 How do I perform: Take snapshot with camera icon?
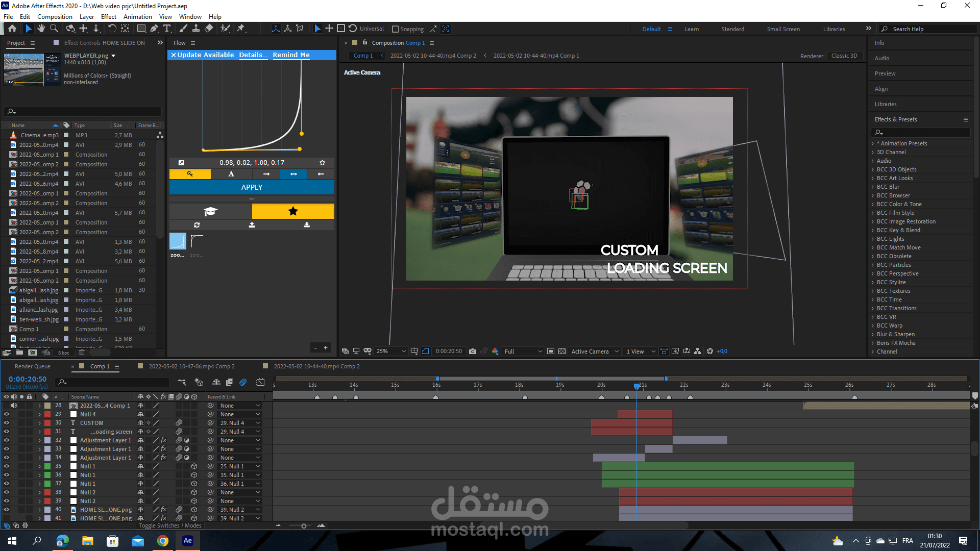(473, 352)
